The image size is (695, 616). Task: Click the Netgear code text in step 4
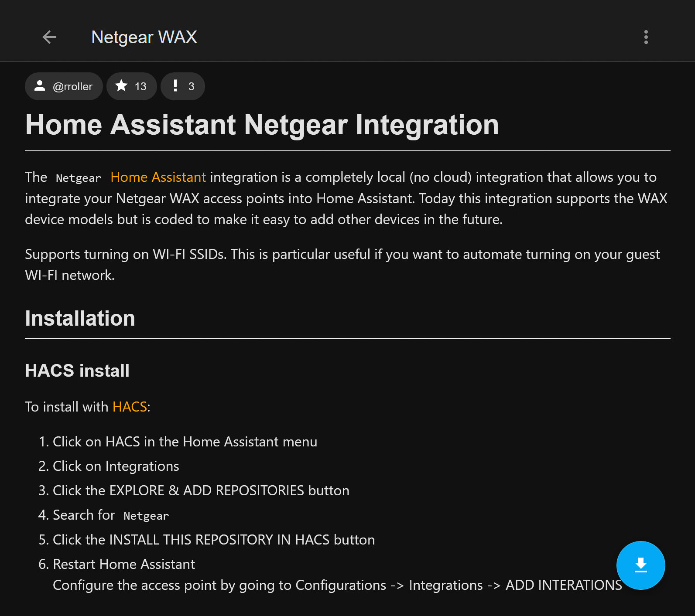(x=146, y=516)
